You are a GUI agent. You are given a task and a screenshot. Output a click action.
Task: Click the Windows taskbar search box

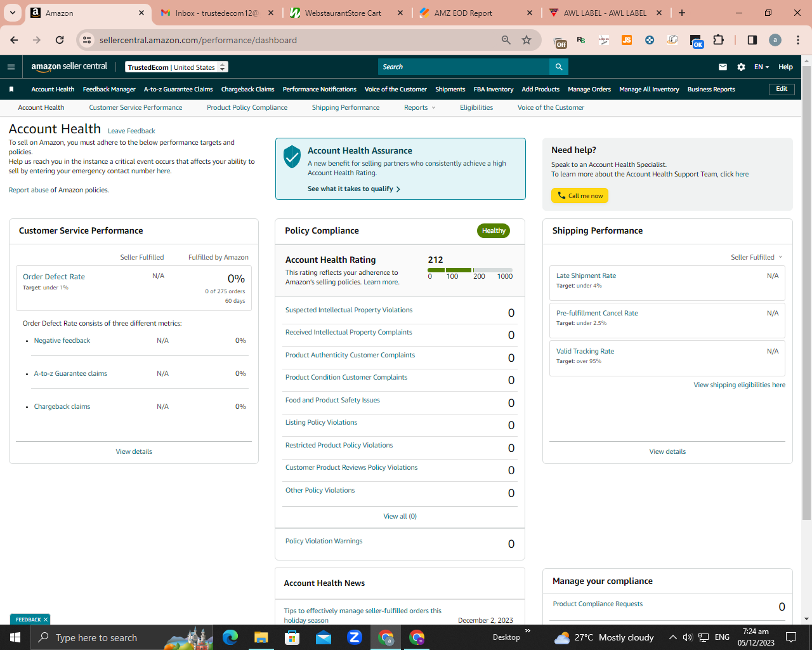pos(122,637)
